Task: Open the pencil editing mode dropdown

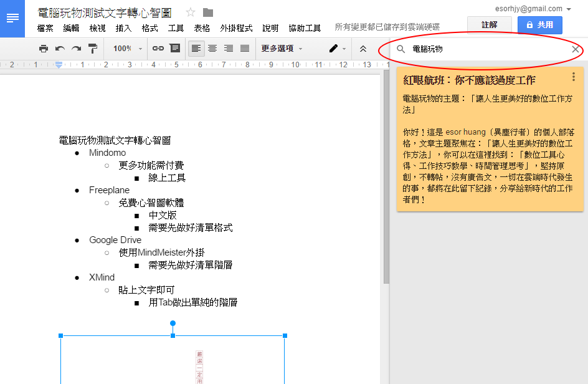Action: click(337, 49)
